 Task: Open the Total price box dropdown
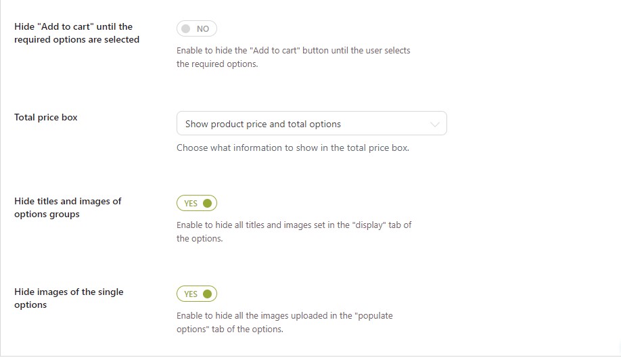coord(312,123)
